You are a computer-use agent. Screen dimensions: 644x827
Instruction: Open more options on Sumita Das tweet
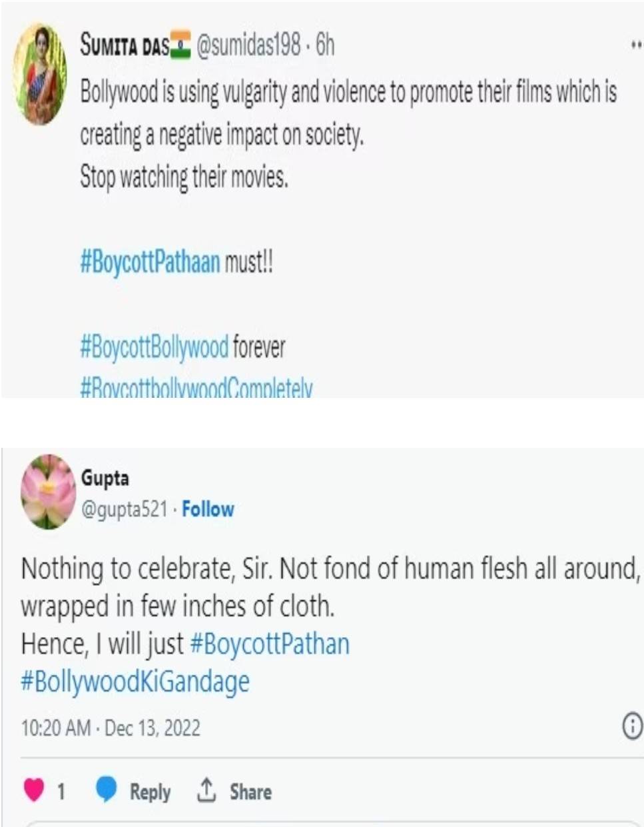[x=636, y=45]
